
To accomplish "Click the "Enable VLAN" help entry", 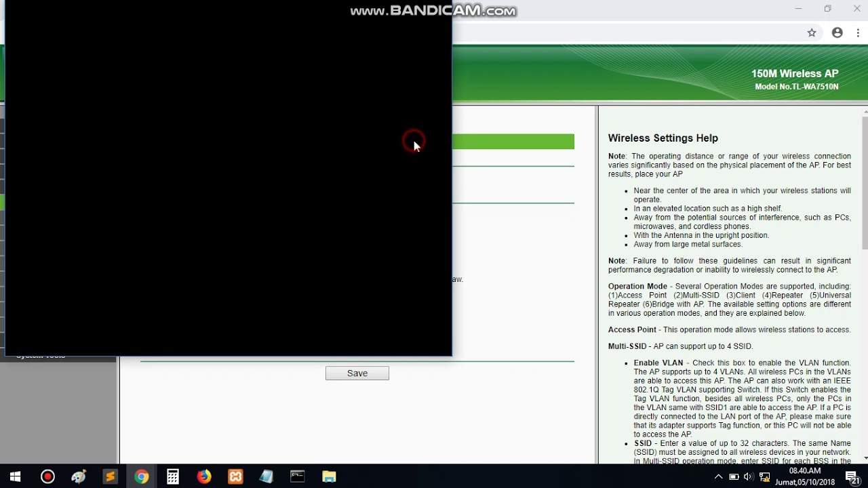I will (x=658, y=363).
